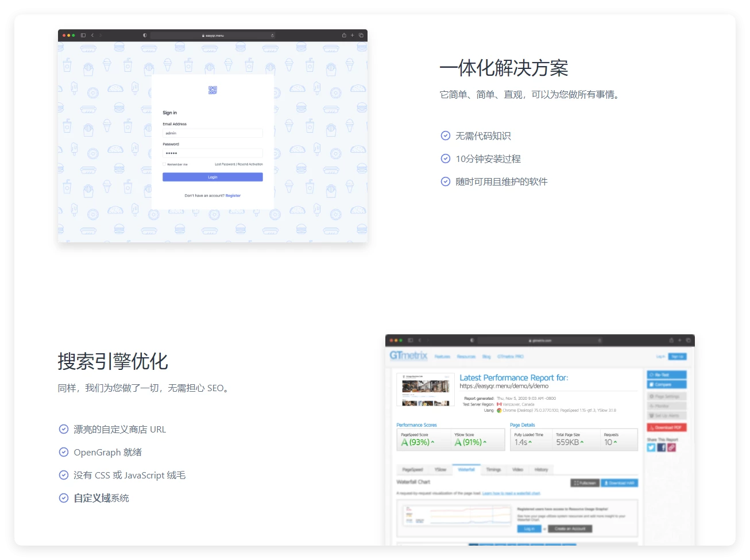Enter fullscreen view of the Waterfall Chart
This screenshot has width=750, height=560.
tap(585, 482)
